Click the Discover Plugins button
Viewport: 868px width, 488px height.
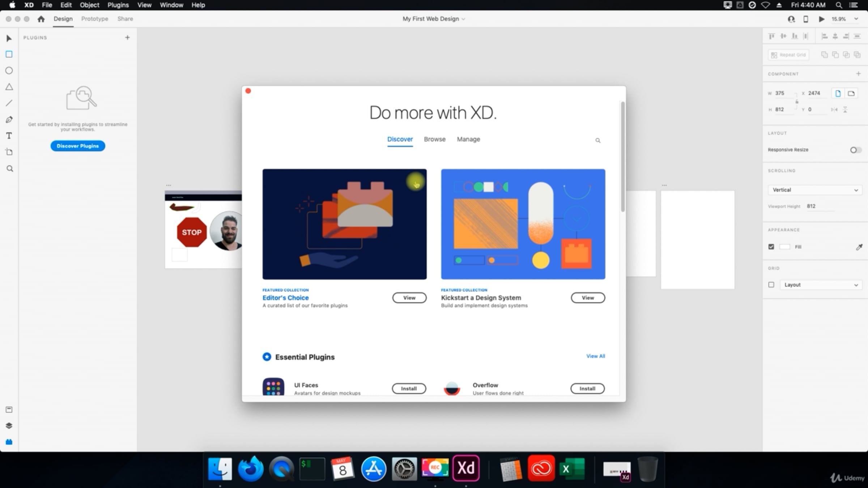pos(78,146)
